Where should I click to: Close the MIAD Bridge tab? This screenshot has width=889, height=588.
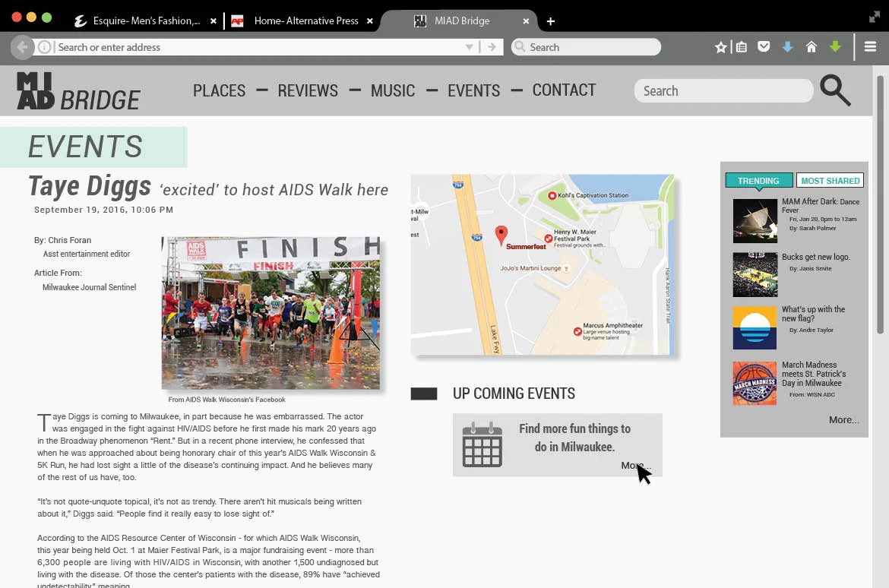pyautogui.click(x=526, y=21)
